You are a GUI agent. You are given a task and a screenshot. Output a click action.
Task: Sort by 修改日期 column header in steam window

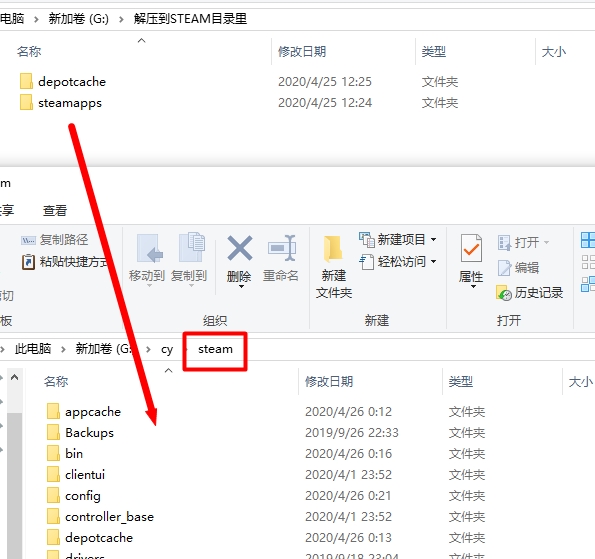click(x=329, y=381)
